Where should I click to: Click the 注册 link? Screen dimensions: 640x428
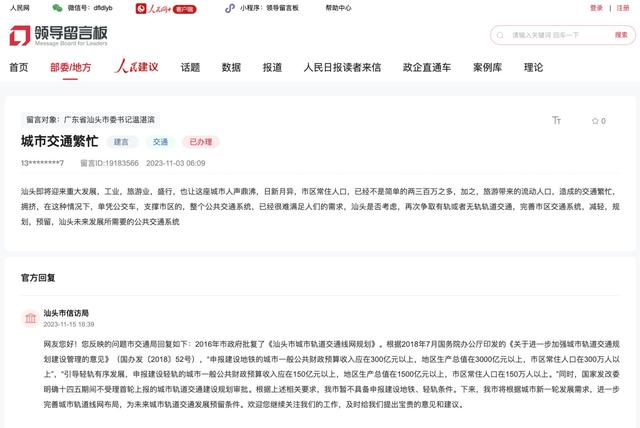[623, 8]
